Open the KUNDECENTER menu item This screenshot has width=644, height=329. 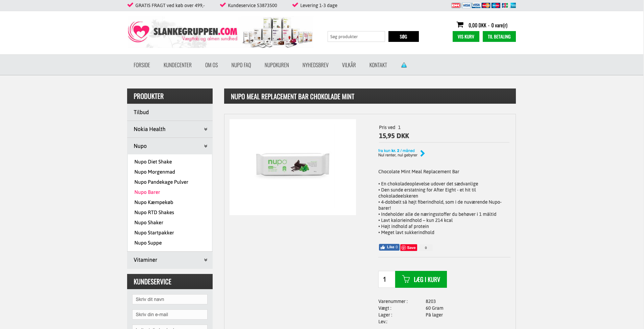pyautogui.click(x=177, y=65)
